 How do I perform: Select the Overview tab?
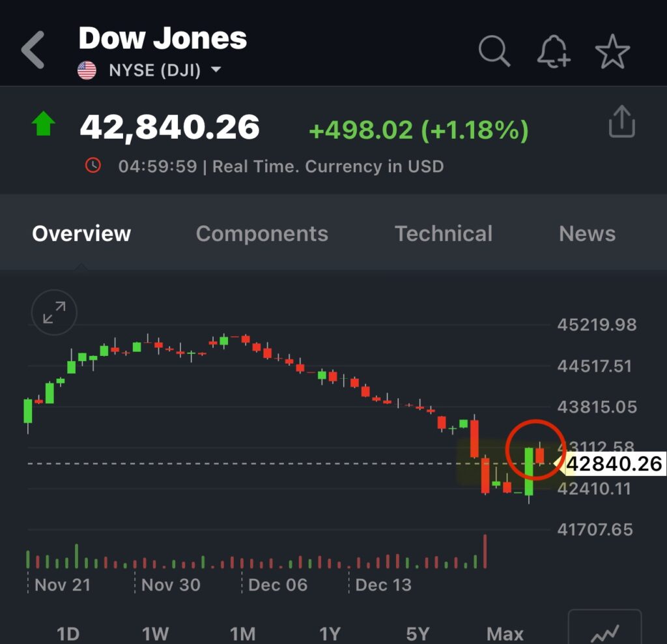click(x=81, y=233)
